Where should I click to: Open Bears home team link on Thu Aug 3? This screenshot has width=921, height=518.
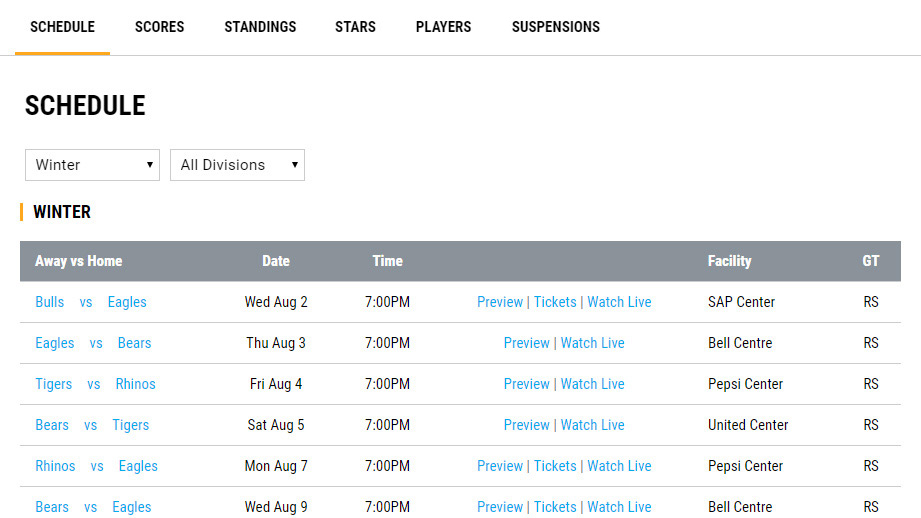(134, 343)
